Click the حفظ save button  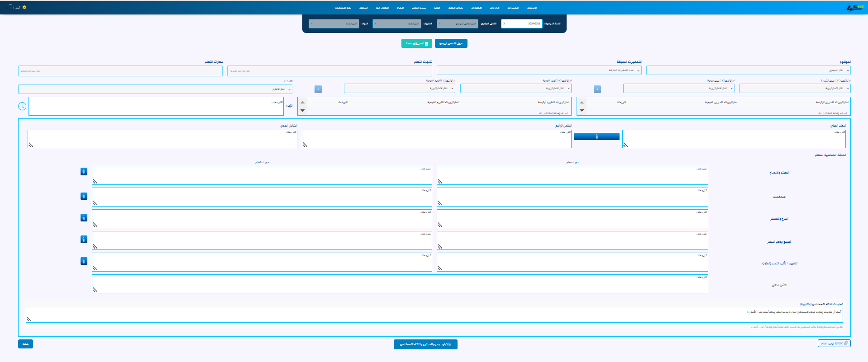(25, 344)
